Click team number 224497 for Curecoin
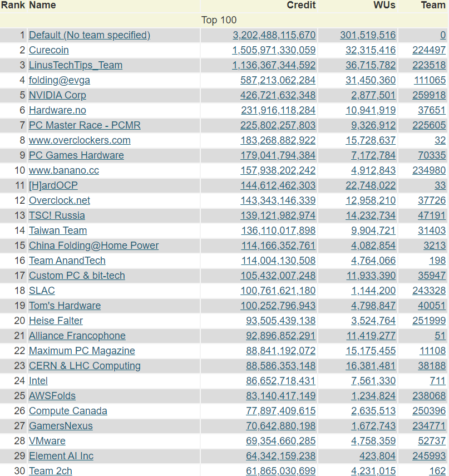The height and width of the screenshot is (476, 449). pos(429,50)
